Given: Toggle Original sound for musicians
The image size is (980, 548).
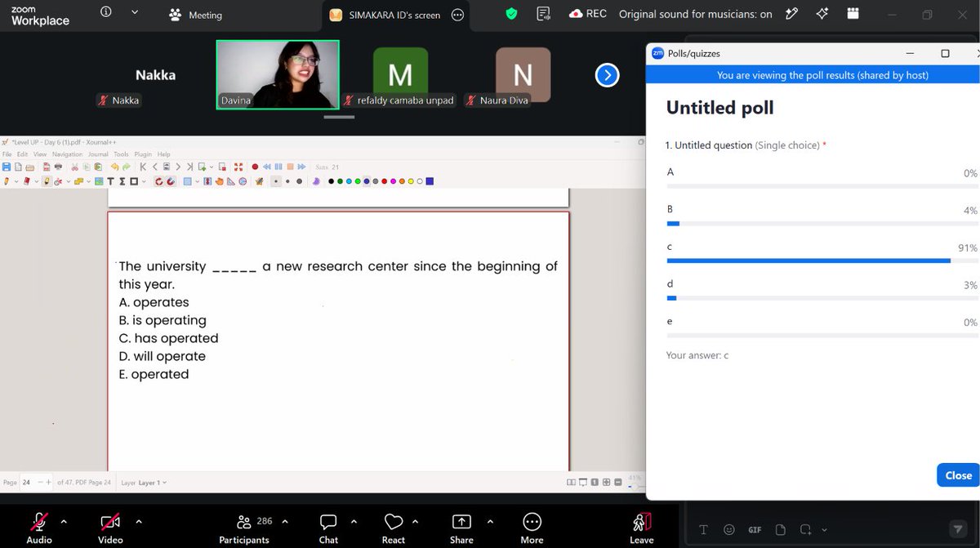Looking at the screenshot, I should pos(695,14).
